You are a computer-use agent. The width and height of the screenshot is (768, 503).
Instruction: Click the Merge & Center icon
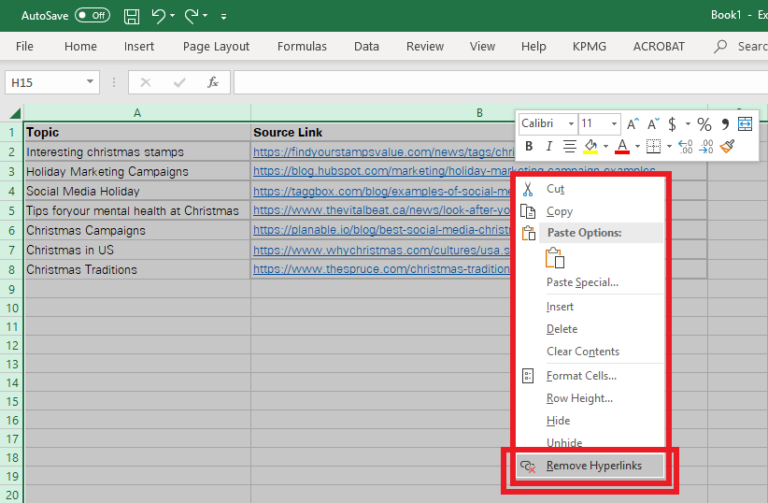click(744, 124)
